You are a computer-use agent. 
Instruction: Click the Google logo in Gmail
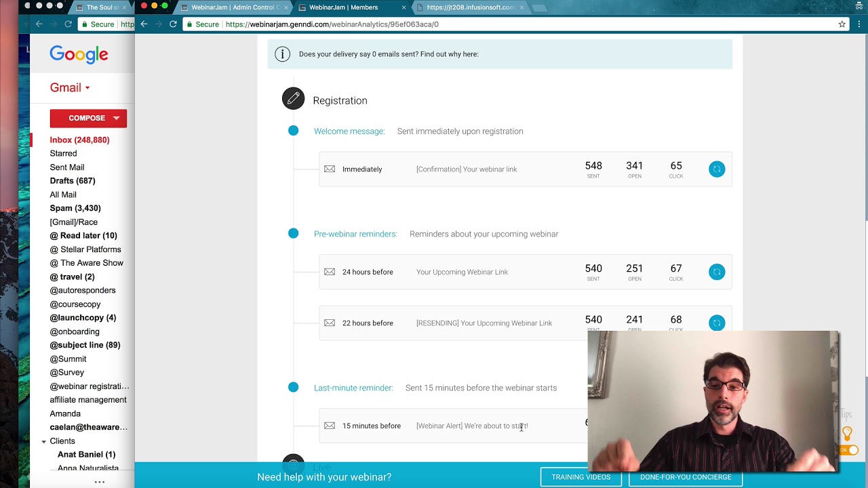click(79, 55)
